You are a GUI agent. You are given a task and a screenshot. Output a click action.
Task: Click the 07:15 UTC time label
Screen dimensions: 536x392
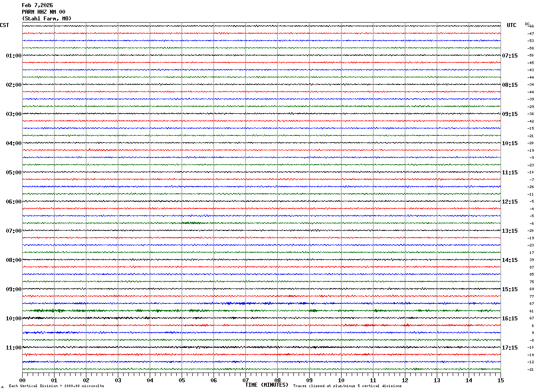(509, 56)
